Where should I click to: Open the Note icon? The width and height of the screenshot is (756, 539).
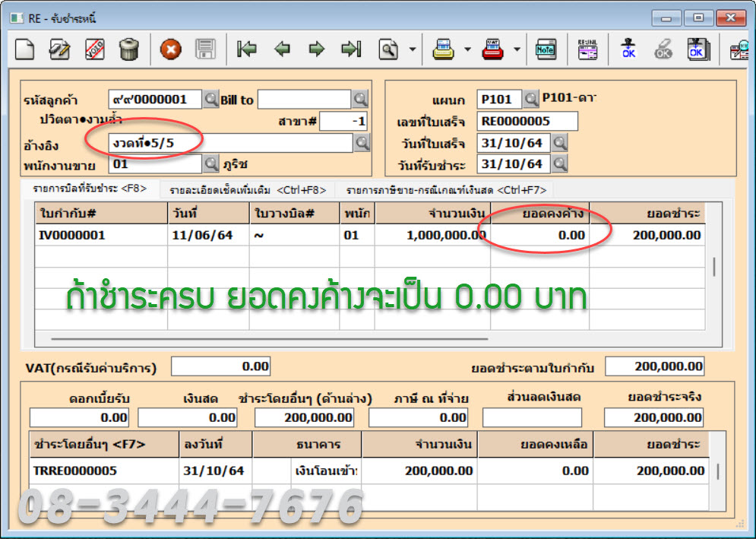(x=546, y=49)
